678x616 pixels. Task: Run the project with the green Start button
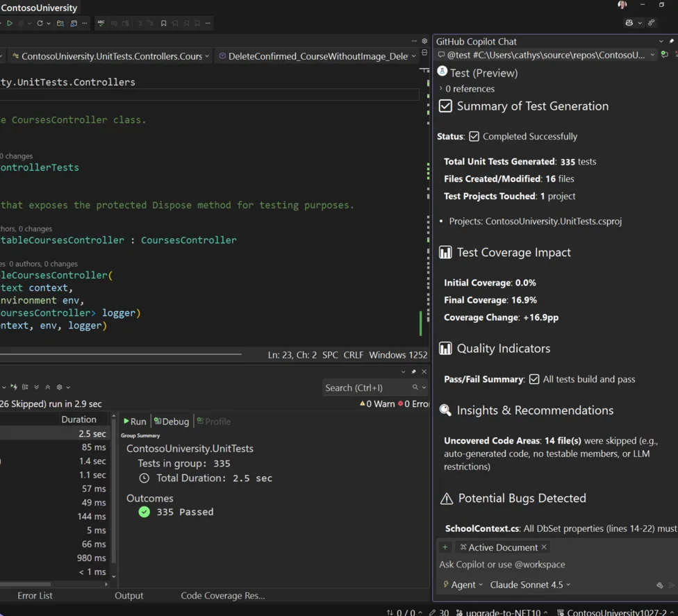tap(10, 23)
